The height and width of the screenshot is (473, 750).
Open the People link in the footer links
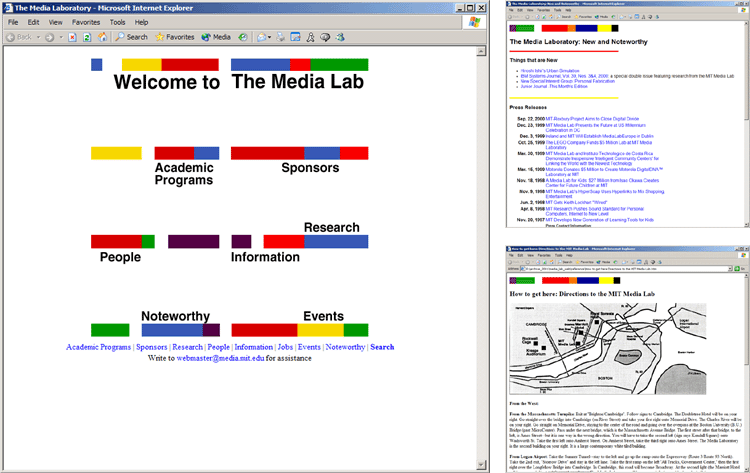coord(219,347)
